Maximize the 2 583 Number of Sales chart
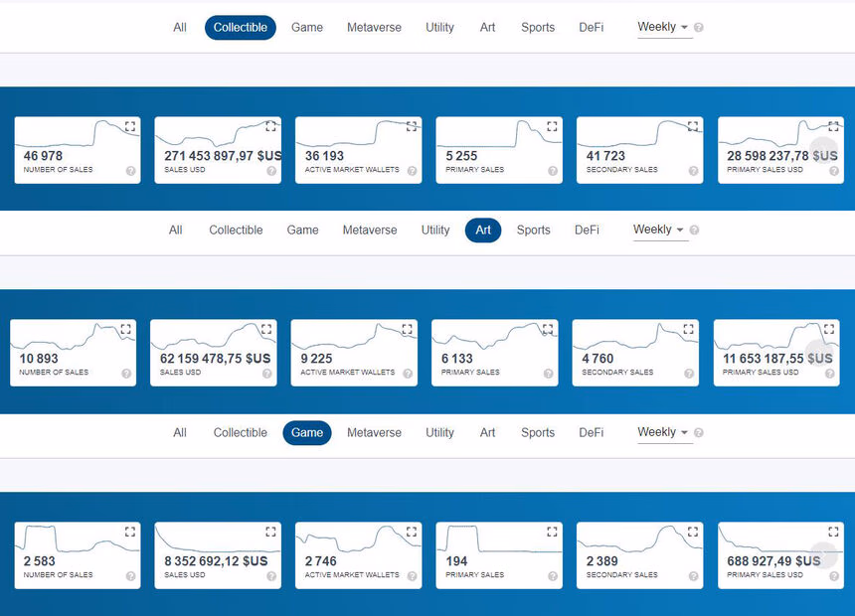Image resolution: width=855 pixels, height=616 pixels. pyautogui.click(x=130, y=532)
